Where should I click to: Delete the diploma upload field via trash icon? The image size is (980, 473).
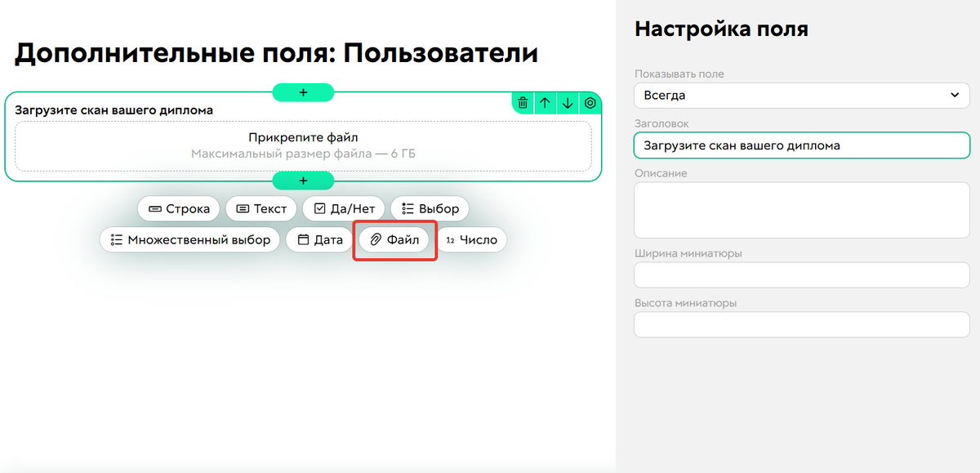pos(523,102)
